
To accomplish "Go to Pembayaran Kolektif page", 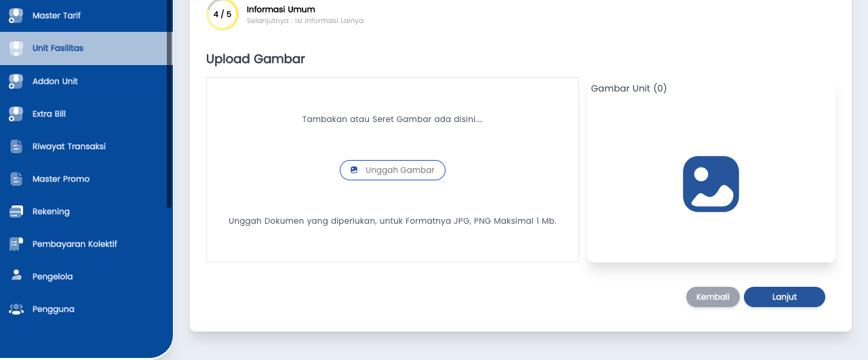I will (75, 244).
